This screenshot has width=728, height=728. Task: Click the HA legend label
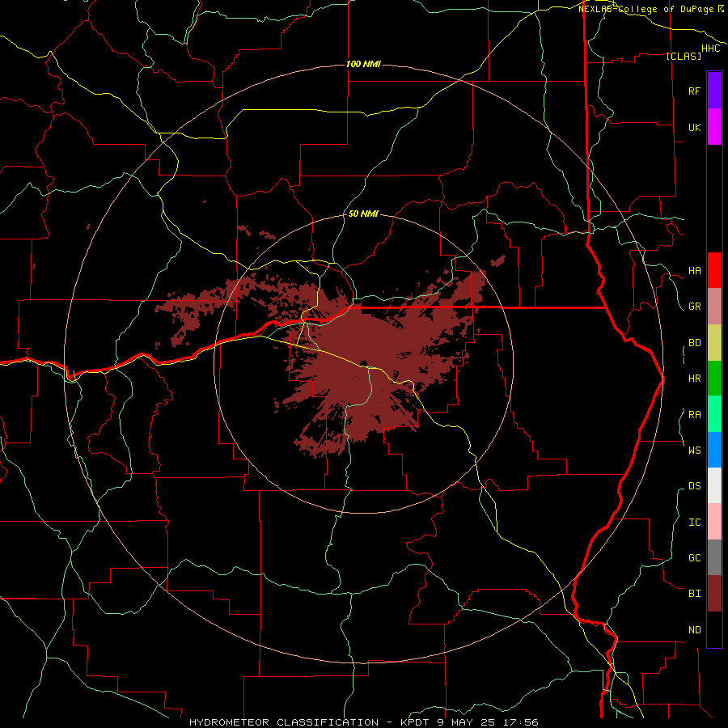[x=694, y=271]
